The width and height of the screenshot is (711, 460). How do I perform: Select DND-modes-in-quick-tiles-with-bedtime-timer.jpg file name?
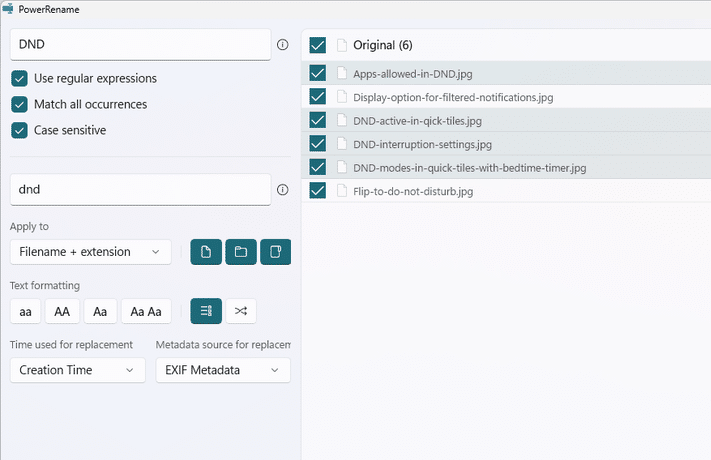[x=469, y=168]
